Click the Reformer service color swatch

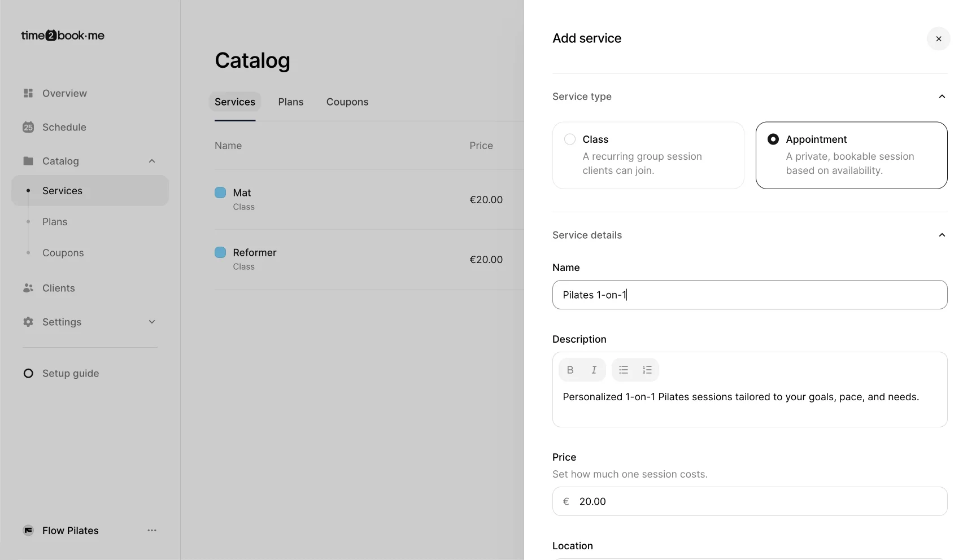click(220, 252)
